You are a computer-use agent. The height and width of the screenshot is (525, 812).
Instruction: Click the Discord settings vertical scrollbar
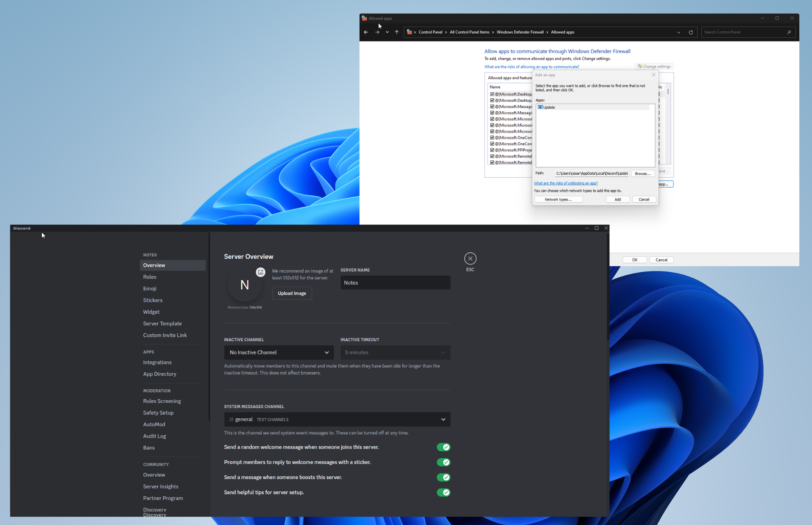point(608,287)
